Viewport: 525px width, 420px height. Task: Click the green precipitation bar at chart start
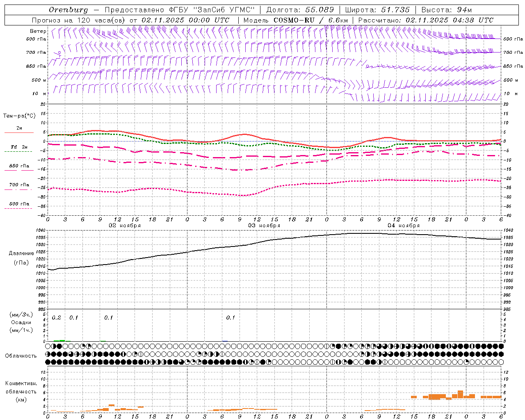[x=59, y=340]
